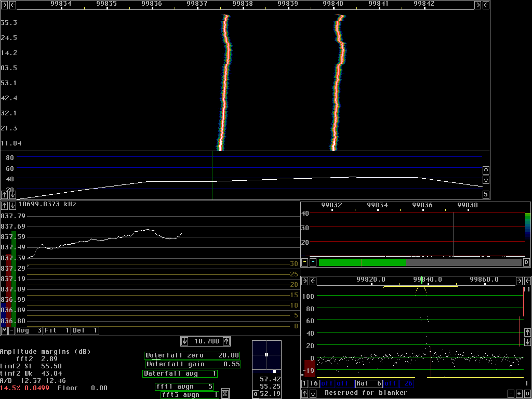Click the small 'o' box left of 52.19
The height and width of the screenshot is (399, 532).
click(x=256, y=394)
